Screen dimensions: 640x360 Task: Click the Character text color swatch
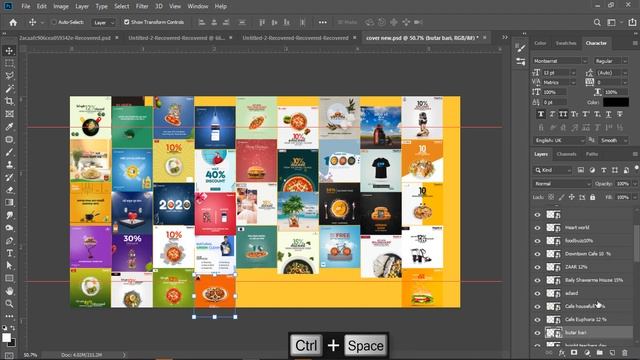(616, 102)
